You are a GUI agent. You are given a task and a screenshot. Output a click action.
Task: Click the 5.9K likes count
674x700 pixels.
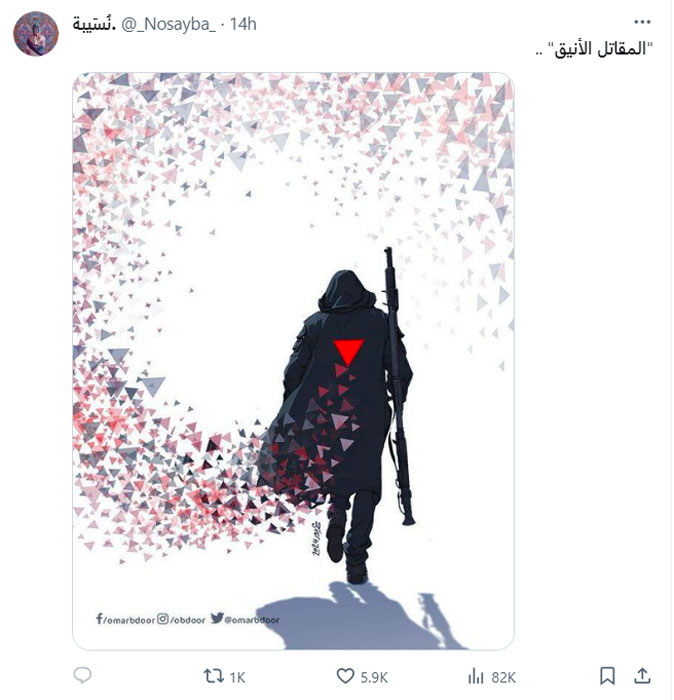tap(374, 678)
